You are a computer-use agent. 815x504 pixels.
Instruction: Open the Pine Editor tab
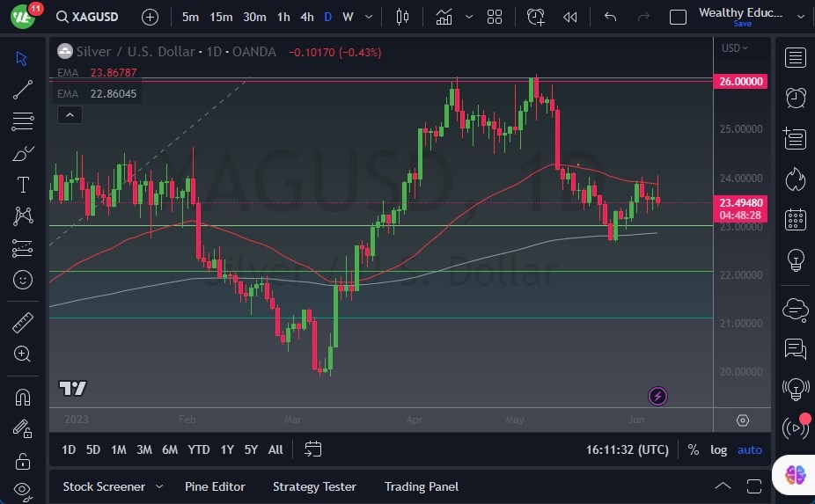pyautogui.click(x=215, y=487)
